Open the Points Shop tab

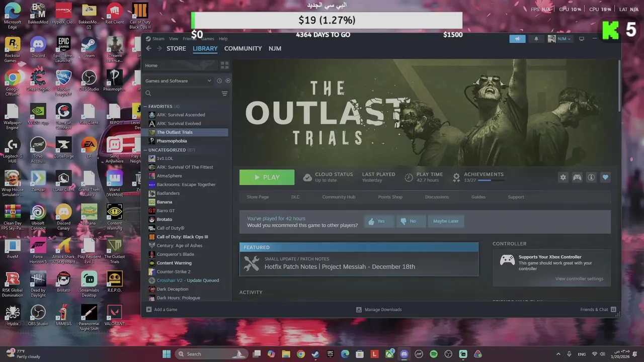[390, 197]
